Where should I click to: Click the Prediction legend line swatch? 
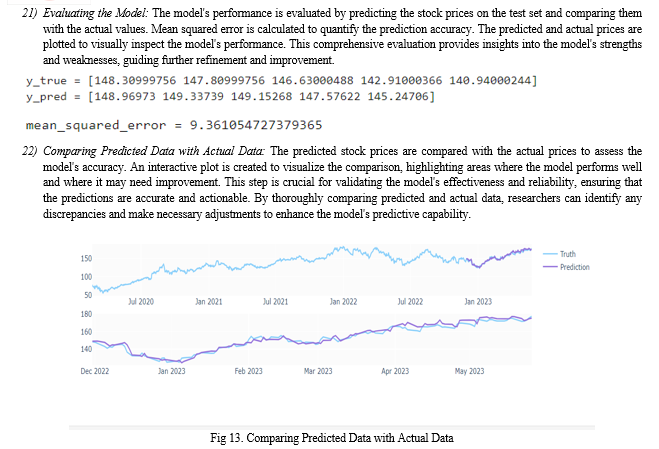[x=549, y=267]
